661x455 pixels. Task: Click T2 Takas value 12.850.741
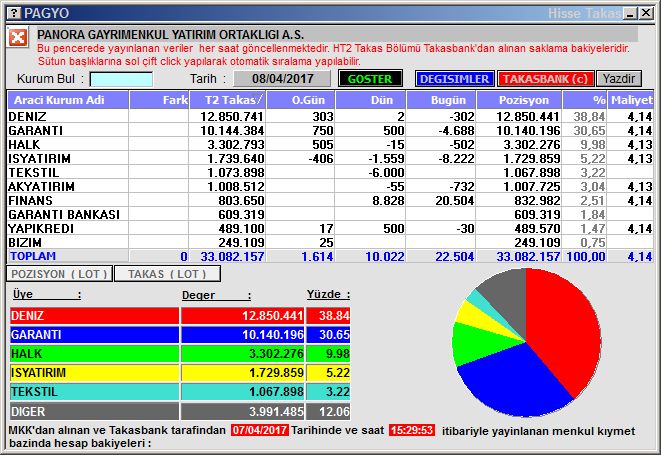(x=232, y=116)
